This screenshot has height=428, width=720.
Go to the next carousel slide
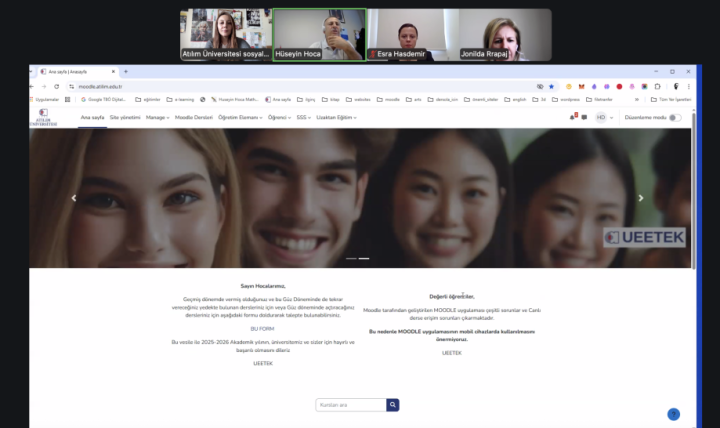pyautogui.click(x=641, y=198)
